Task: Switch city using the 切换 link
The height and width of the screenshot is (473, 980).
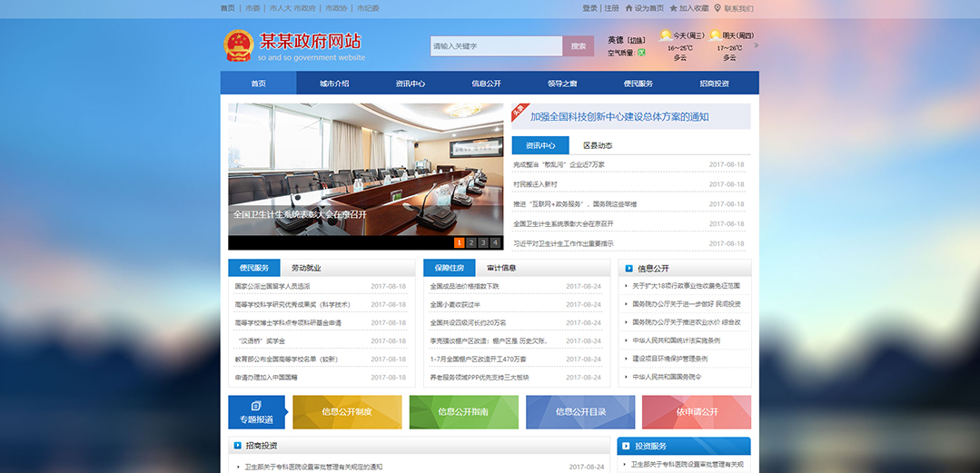Action: pyautogui.click(x=637, y=40)
